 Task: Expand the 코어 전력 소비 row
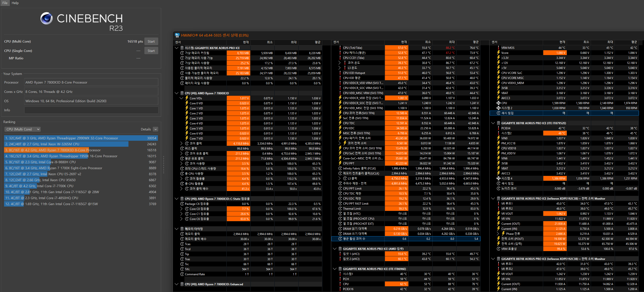[339, 143]
